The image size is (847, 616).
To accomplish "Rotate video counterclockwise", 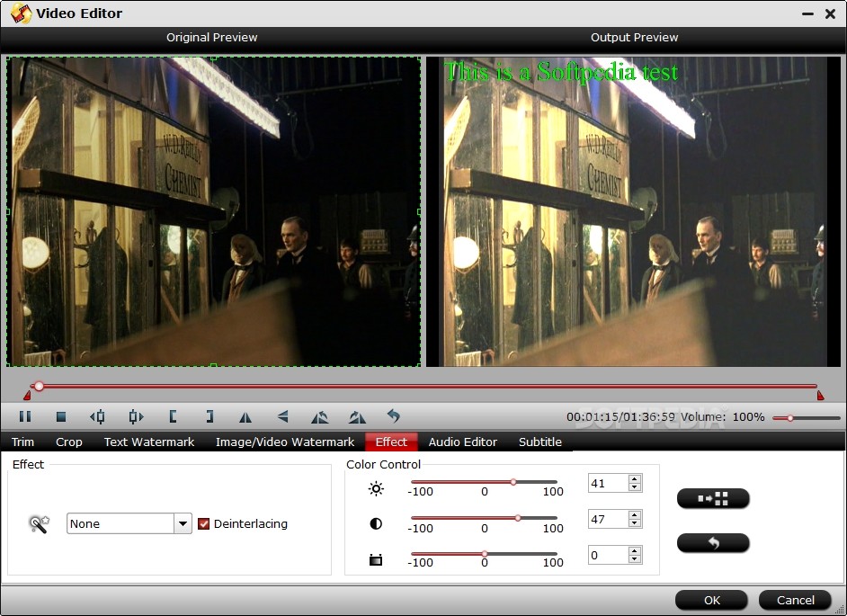I will click(x=320, y=417).
